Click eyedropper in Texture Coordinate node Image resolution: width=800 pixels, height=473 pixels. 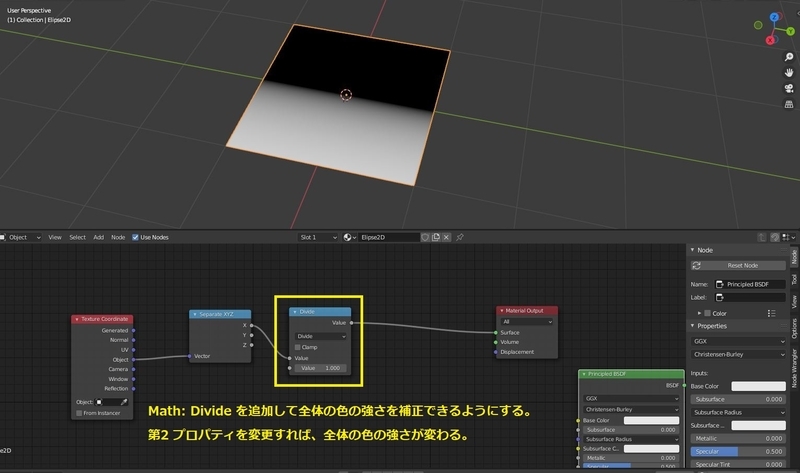[x=124, y=402]
